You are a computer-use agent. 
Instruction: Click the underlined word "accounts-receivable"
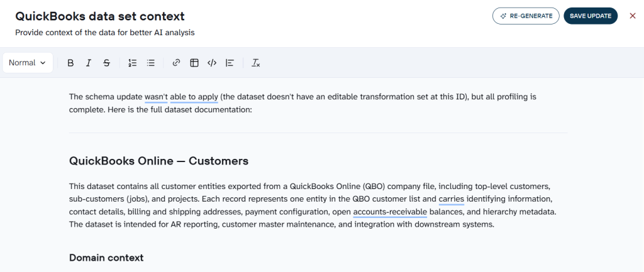[x=390, y=212]
